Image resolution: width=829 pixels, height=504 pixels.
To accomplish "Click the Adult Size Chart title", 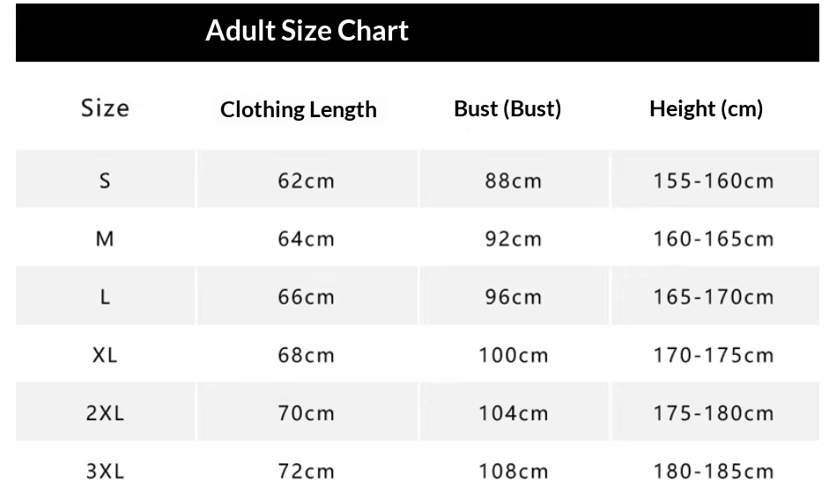I will click(x=307, y=31).
